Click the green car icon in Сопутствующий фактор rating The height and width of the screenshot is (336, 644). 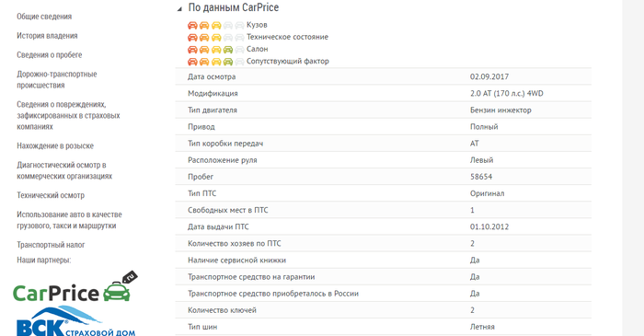click(228, 62)
